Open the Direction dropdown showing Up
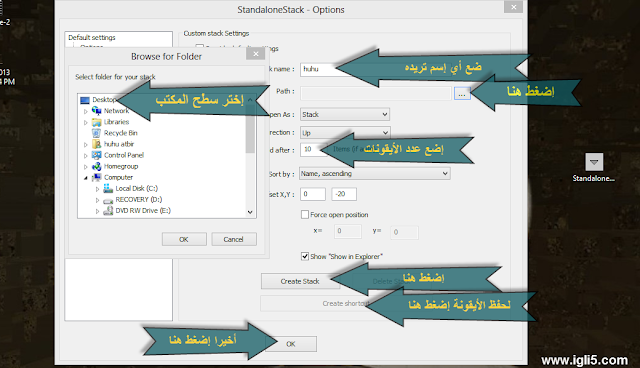The width and height of the screenshot is (640, 368). point(345,133)
